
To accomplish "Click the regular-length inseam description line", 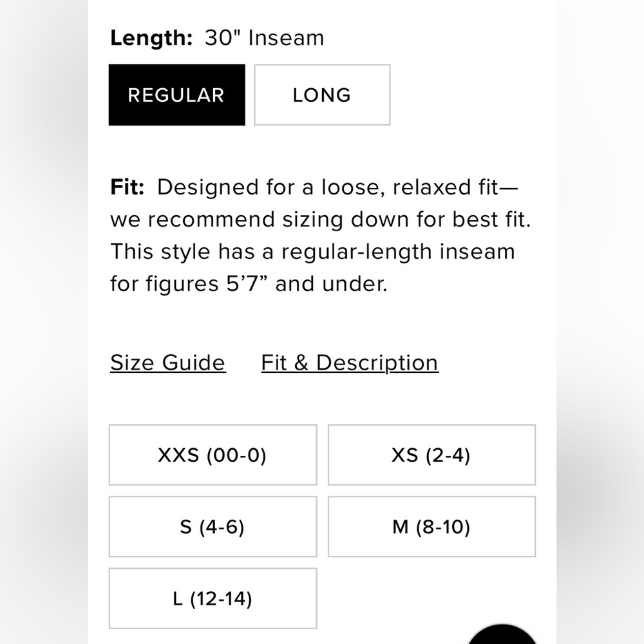I will 312,252.
